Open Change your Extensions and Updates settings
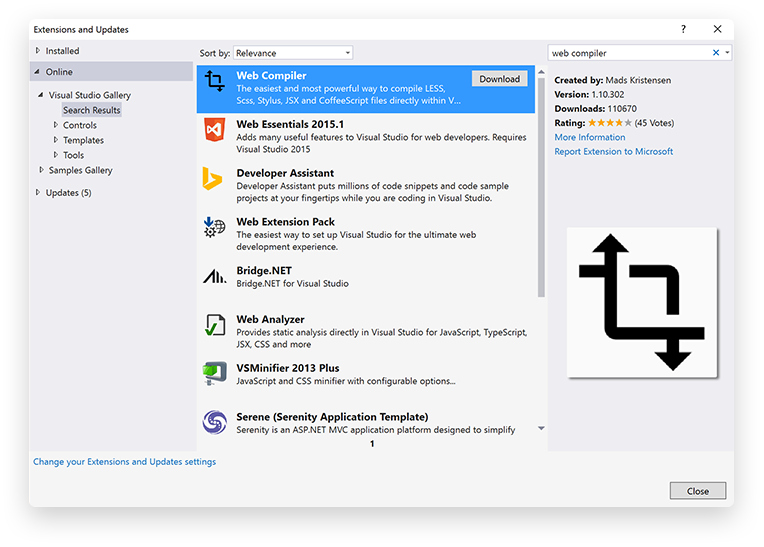 124,461
